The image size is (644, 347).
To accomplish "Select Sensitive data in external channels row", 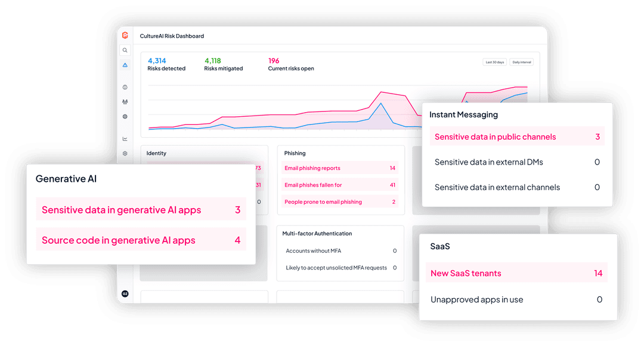I will (517, 187).
